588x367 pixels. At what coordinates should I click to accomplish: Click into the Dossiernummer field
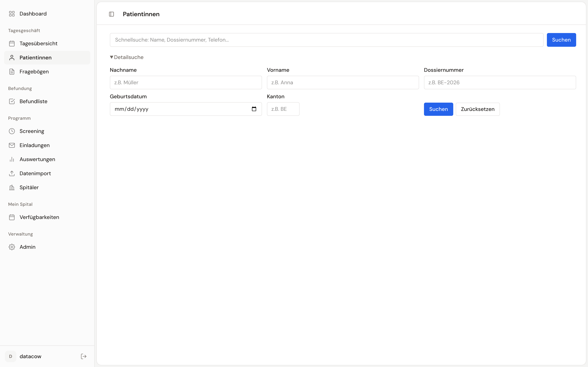pos(500,83)
